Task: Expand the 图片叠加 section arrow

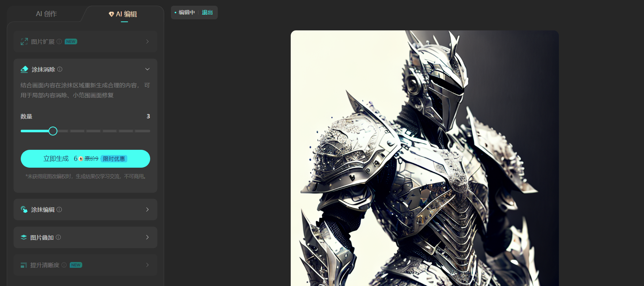Action: coord(147,237)
